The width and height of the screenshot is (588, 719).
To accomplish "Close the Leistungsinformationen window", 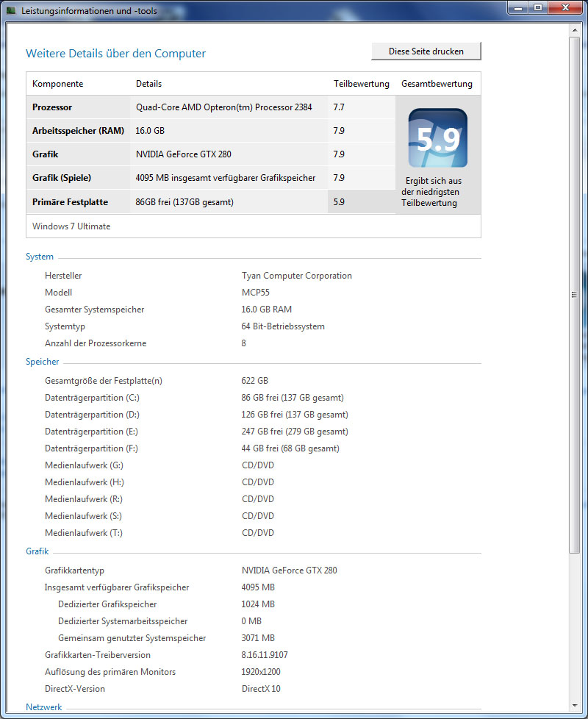I will pos(565,8).
